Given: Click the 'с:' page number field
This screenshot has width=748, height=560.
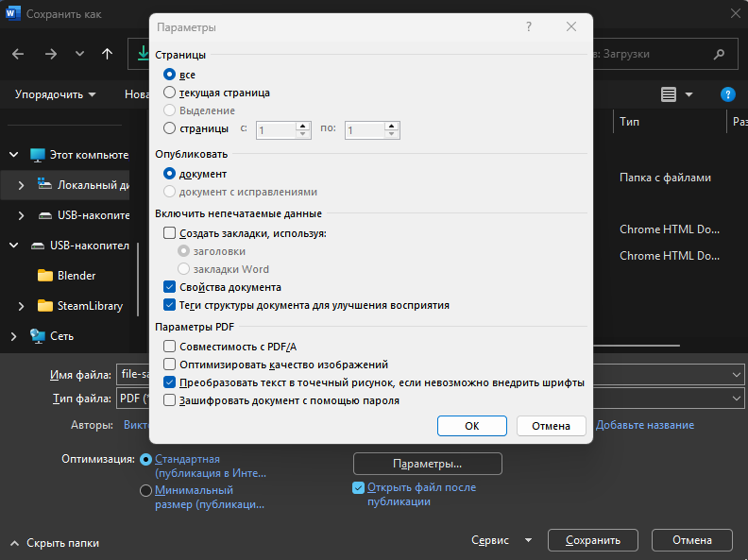Looking at the screenshot, I should 276,130.
